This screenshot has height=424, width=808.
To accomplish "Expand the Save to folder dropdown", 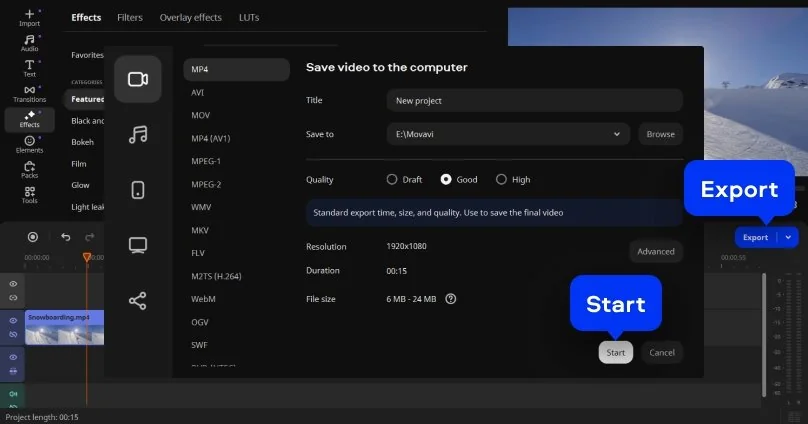I will pyautogui.click(x=618, y=134).
